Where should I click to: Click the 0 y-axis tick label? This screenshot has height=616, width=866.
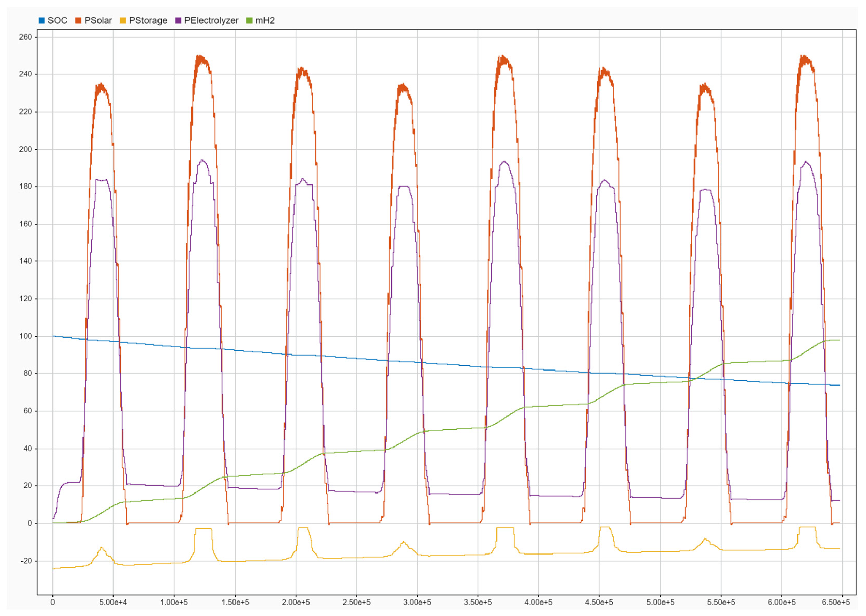pyautogui.click(x=29, y=523)
